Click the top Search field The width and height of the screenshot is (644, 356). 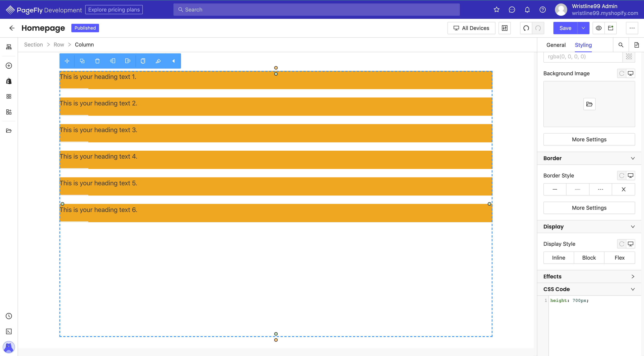click(x=316, y=10)
